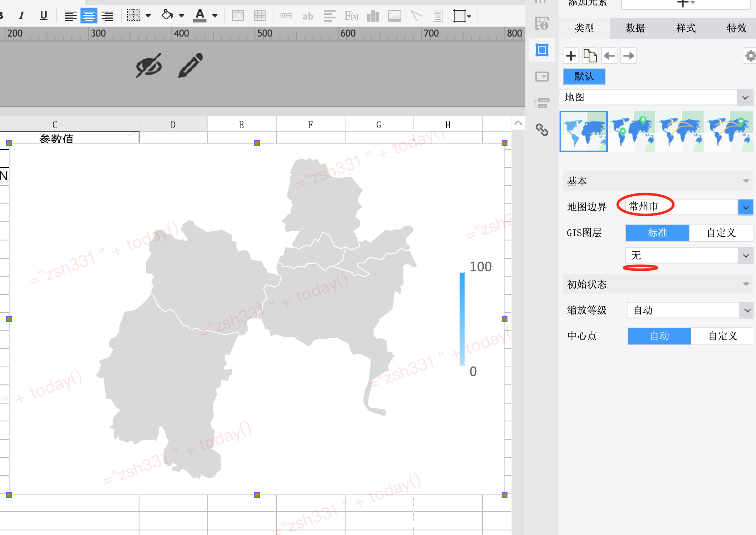Click the 参数值 cell
756x535 pixels.
pyautogui.click(x=56, y=138)
